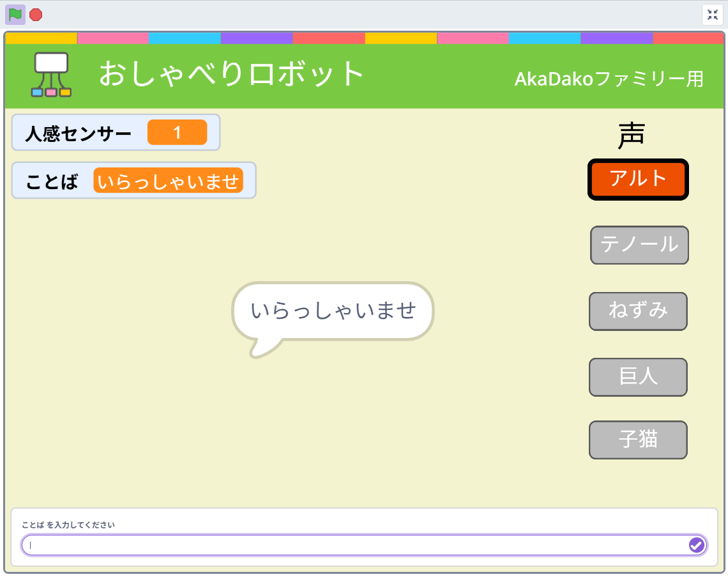Select the アルト voice option

pos(638,180)
